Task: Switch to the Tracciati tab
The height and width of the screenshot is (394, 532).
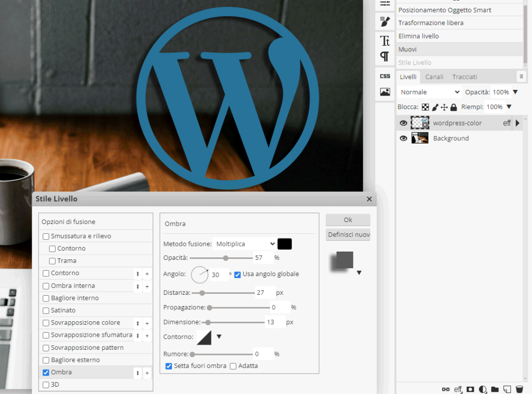Action: 464,77
